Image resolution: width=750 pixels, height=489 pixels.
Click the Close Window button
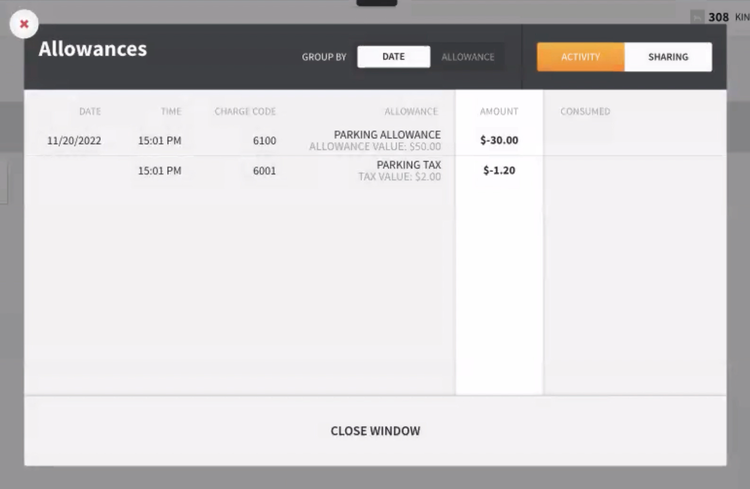[x=375, y=431]
